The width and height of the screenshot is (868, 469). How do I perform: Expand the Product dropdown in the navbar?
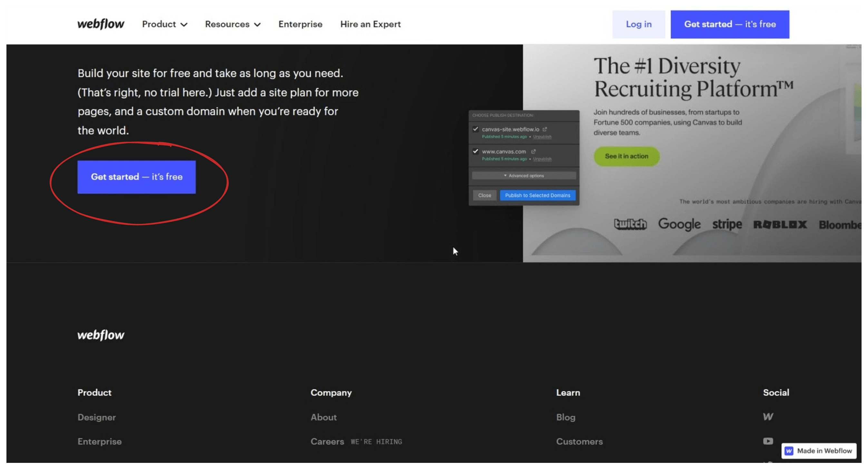(x=165, y=24)
